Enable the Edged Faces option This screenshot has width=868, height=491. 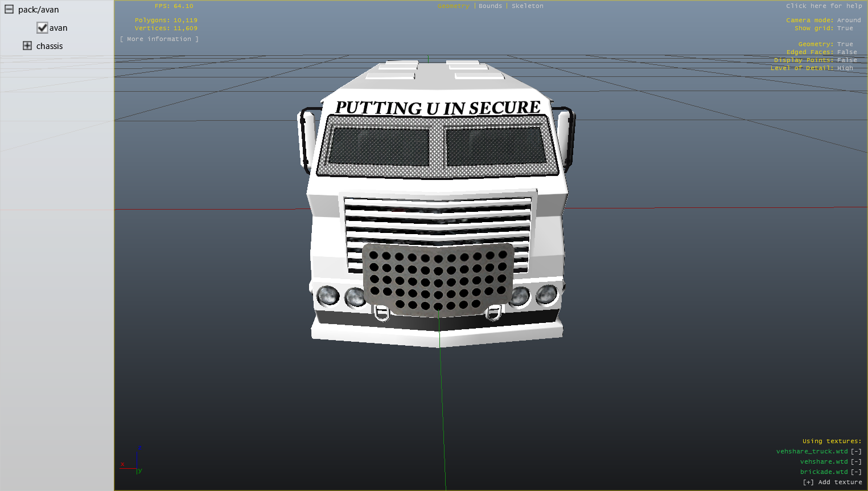[846, 52]
